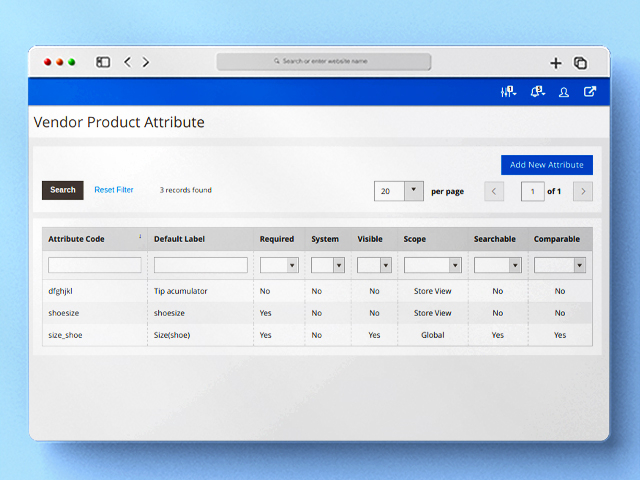Open the user account icon
Image resolution: width=640 pixels, height=480 pixels.
(x=564, y=92)
